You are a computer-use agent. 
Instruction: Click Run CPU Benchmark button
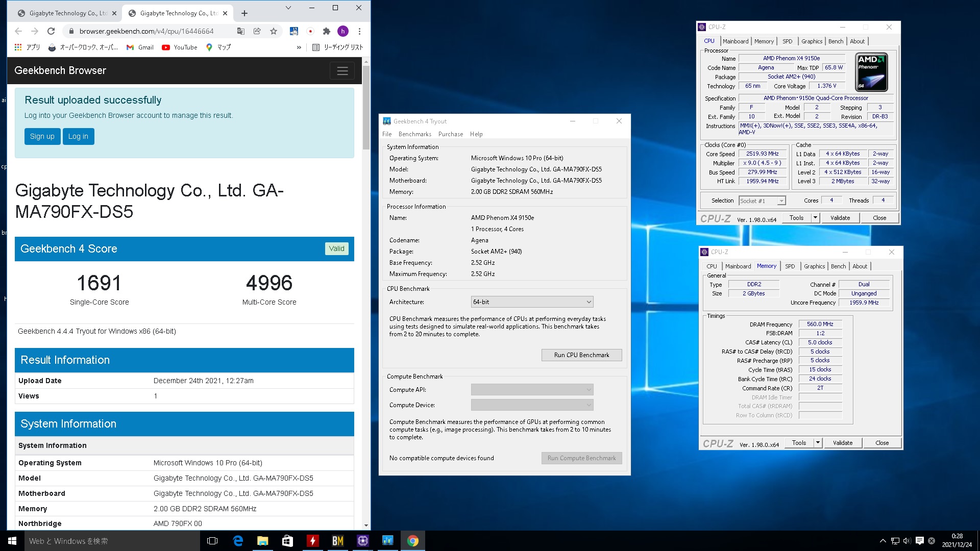tap(581, 355)
